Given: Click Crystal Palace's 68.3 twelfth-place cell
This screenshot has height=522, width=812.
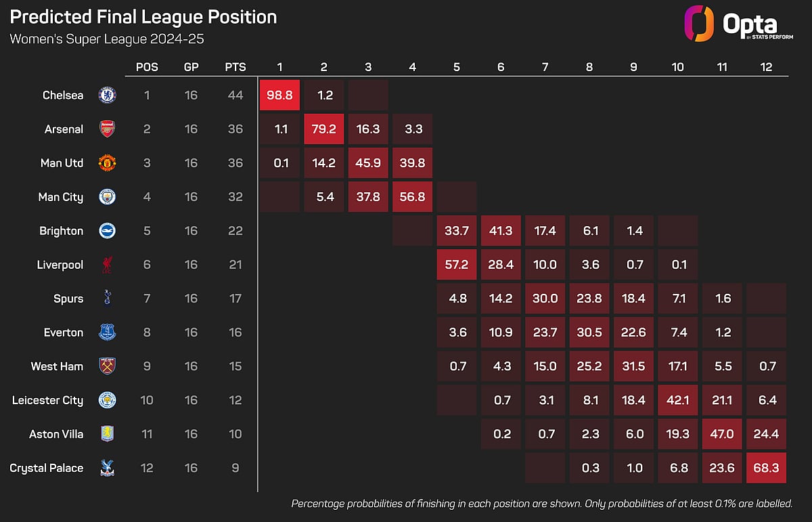Looking at the screenshot, I should pos(767,468).
